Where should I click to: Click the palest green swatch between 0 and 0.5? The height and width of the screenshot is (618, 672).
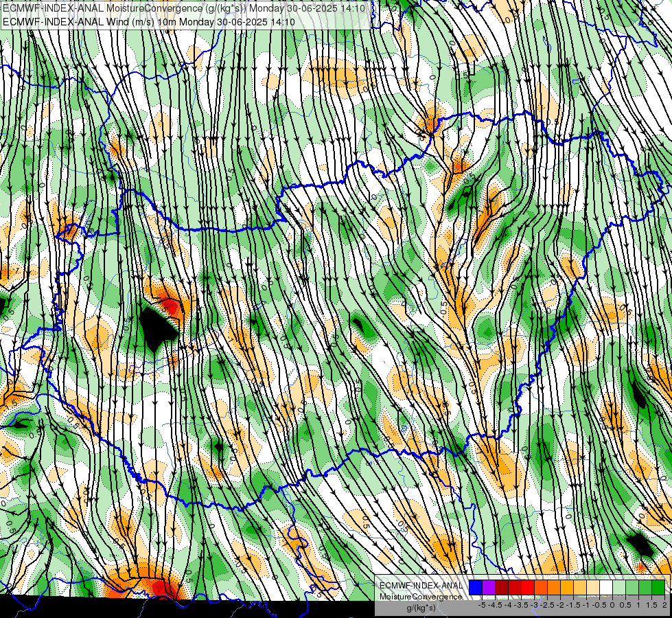(619, 587)
